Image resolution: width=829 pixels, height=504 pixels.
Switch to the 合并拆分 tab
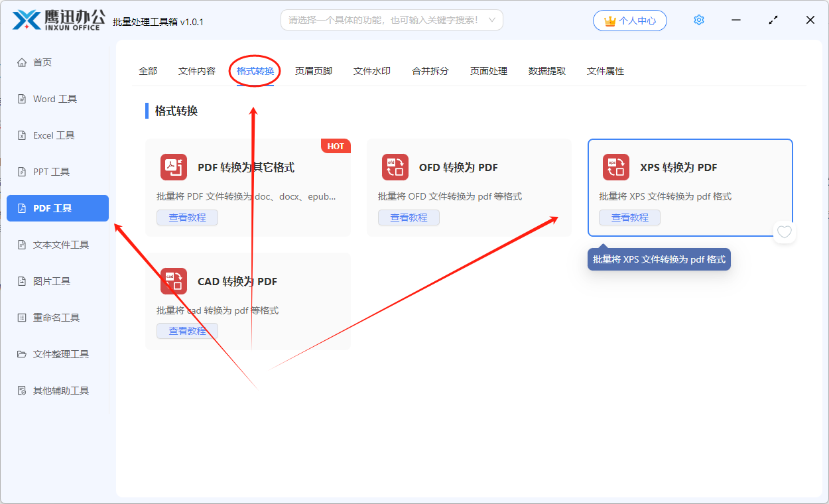click(x=430, y=70)
